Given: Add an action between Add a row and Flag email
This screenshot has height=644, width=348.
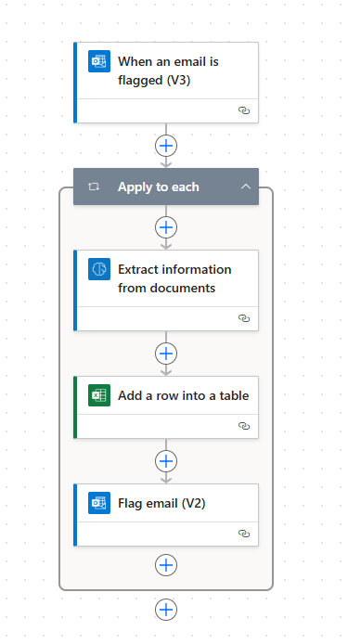Looking at the screenshot, I should click(166, 461).
